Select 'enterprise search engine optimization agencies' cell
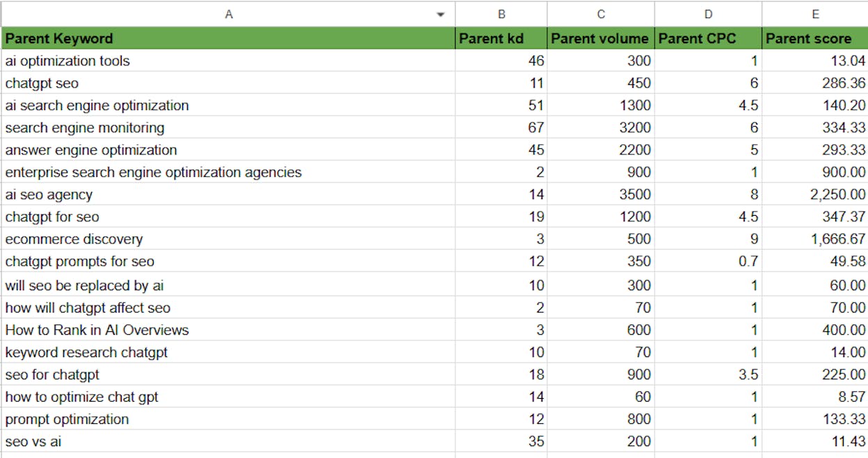 coord(228,172)
